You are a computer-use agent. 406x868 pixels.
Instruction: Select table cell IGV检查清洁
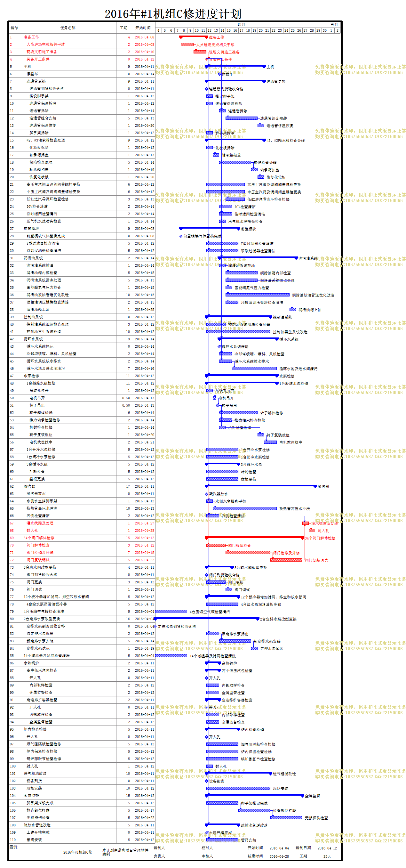tap(37, 207)
